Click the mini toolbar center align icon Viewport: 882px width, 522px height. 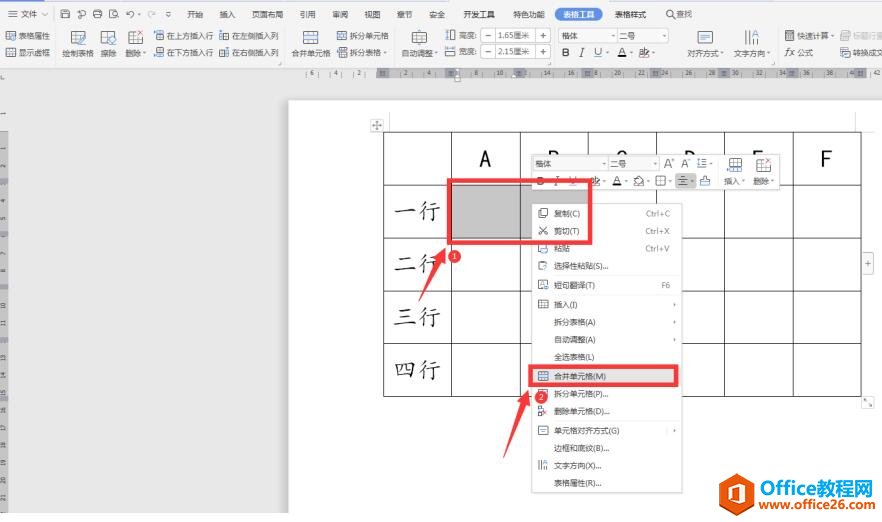tap(682, 181)
